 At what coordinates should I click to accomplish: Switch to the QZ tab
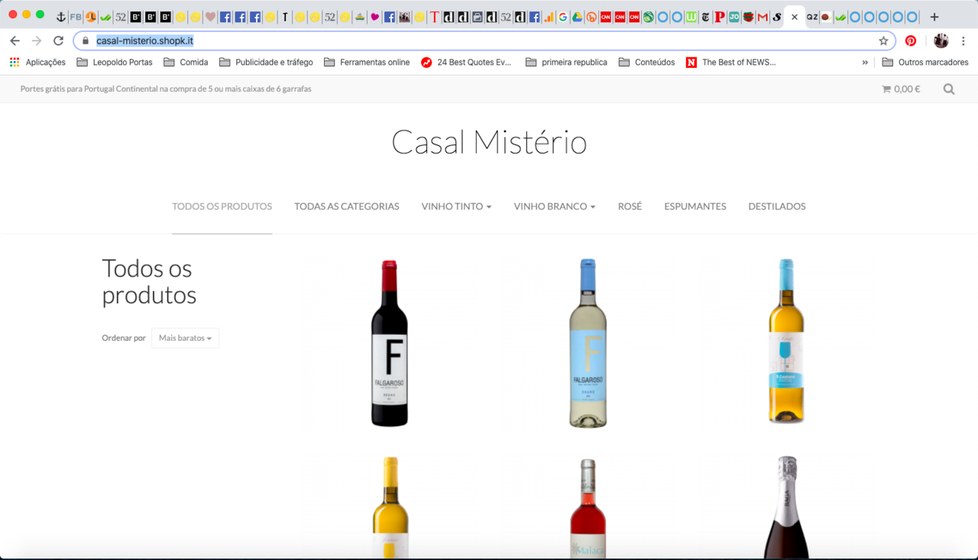pos(812,17)
